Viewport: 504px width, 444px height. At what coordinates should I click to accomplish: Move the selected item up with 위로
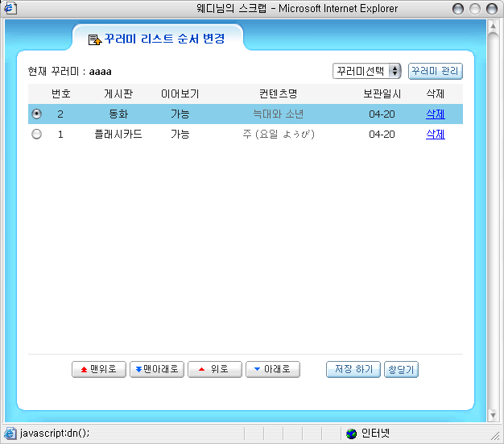tap(213, 369)
